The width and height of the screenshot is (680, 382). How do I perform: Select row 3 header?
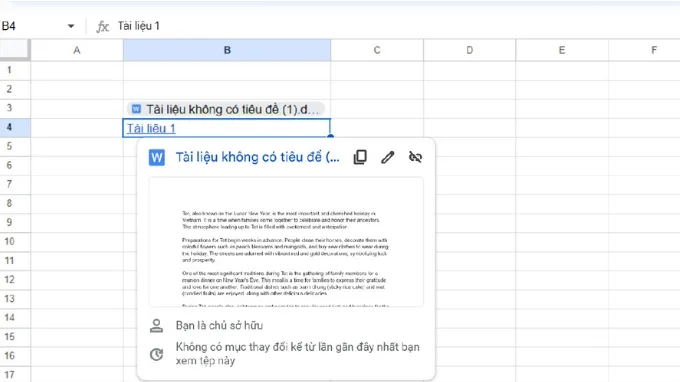pos(15,108)
